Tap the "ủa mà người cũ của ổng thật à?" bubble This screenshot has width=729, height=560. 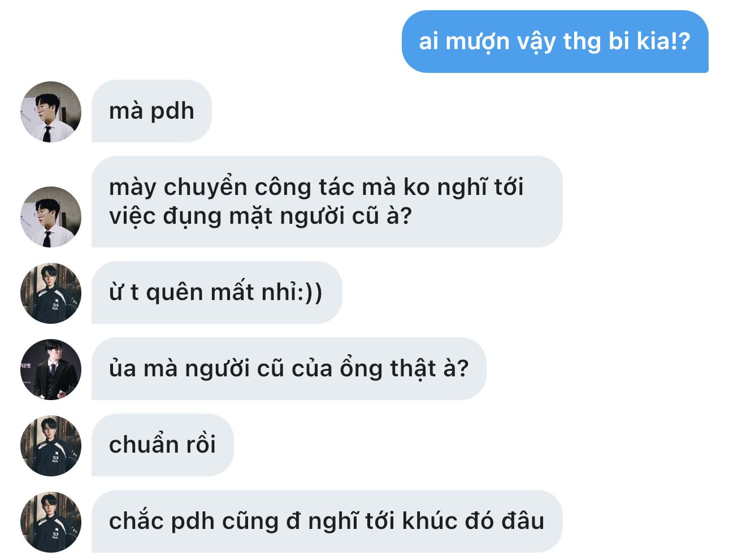click(x=289, y=368)
